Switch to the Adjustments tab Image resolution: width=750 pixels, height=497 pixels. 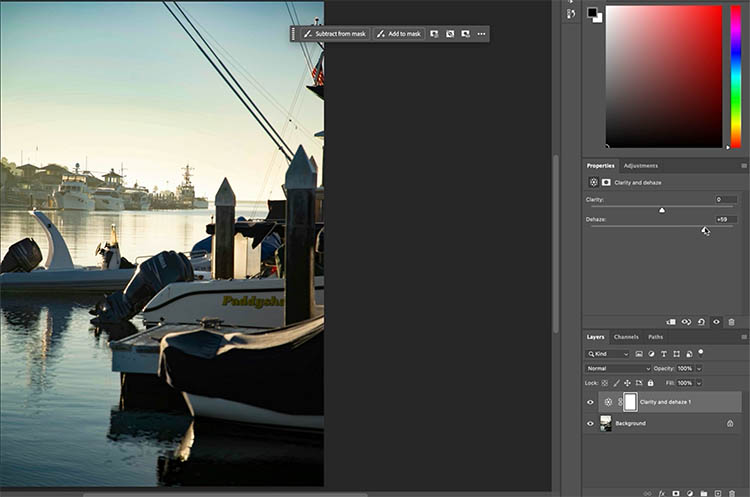[640, 165]
